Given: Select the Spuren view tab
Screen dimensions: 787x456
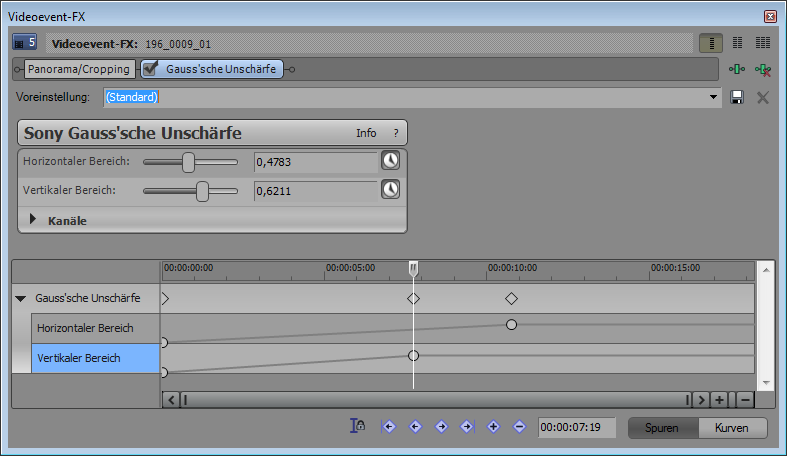Looking at the screenshot, I should click(x=662, y=428).
